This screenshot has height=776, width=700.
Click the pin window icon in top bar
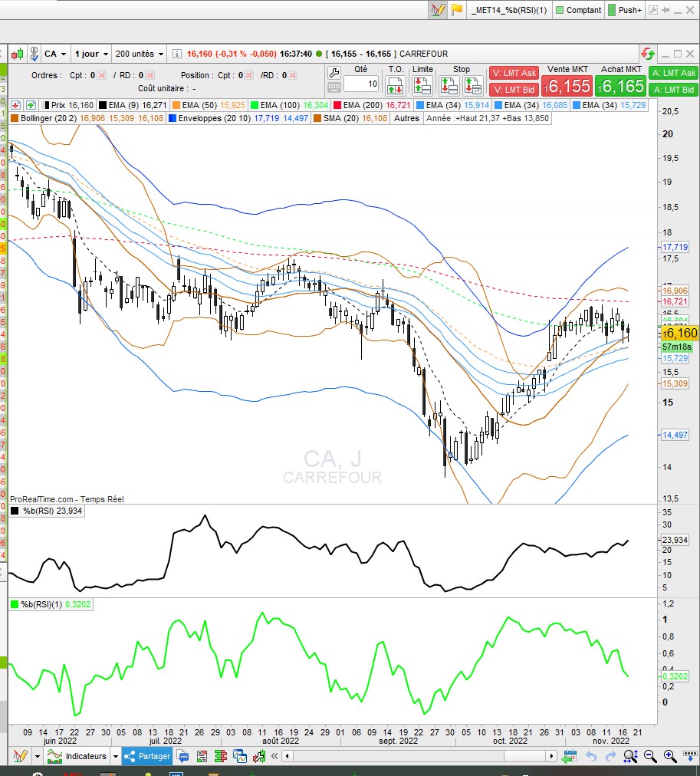665,10
